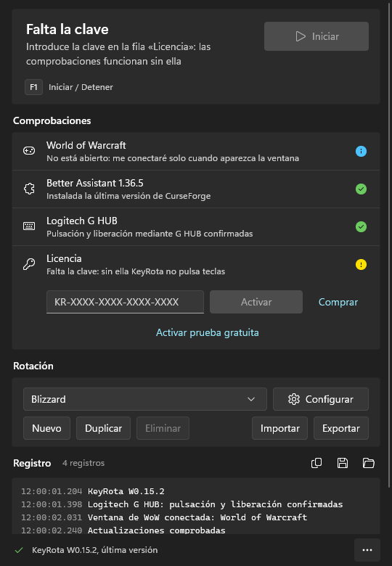Screen dimensions: 392x566
Task: Save the Registro log with the floppy disk icon
Action: (x=343, y=463)
